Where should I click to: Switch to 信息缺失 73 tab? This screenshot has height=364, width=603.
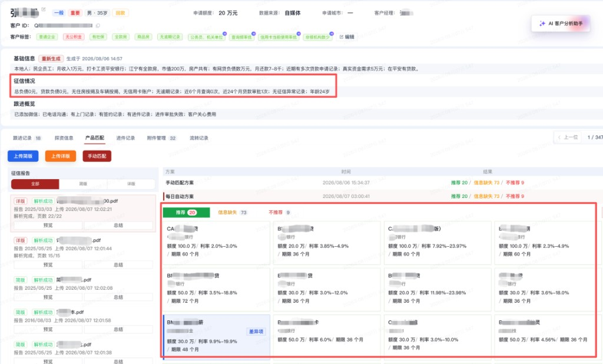(x=232, y=213)
